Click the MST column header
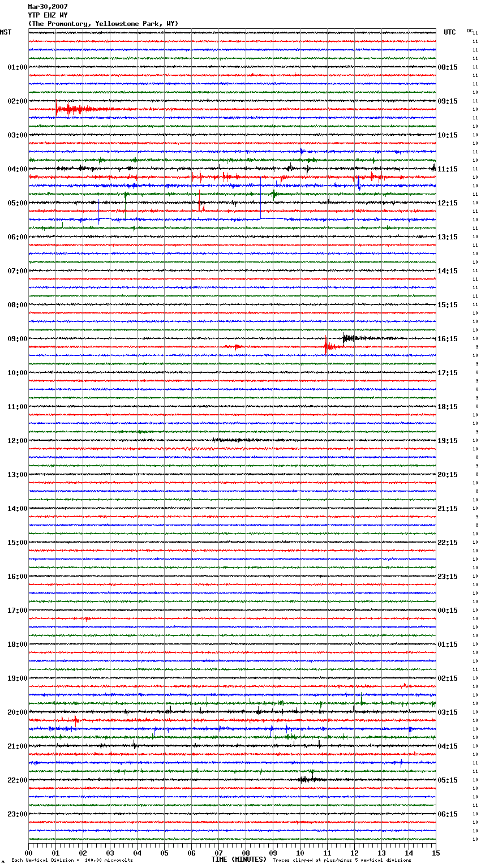Viewport: 481px width, 868px height. (6, 32)
